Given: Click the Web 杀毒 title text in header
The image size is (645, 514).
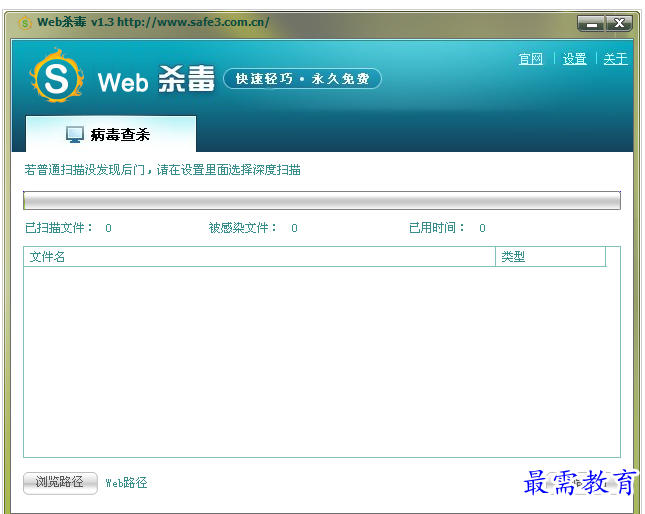Looking at the screenshot, I should 156,79.
